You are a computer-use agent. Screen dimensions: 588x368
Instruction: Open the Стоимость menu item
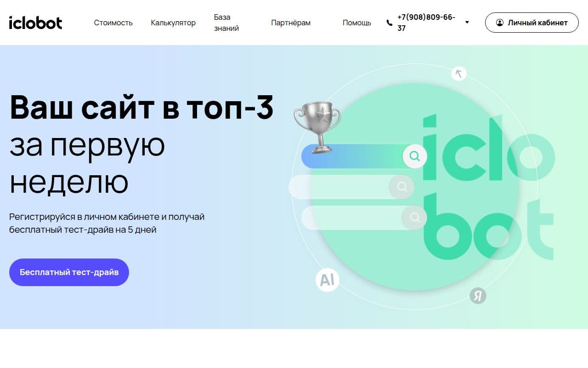[x=113, y=23]
